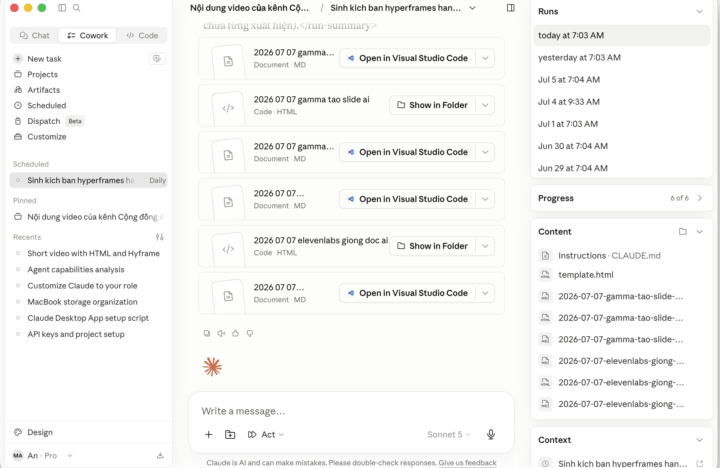Viewport: 720px width, 468px height.
Task: Click the thumbs up feedback icon
Action: point(236,333)
